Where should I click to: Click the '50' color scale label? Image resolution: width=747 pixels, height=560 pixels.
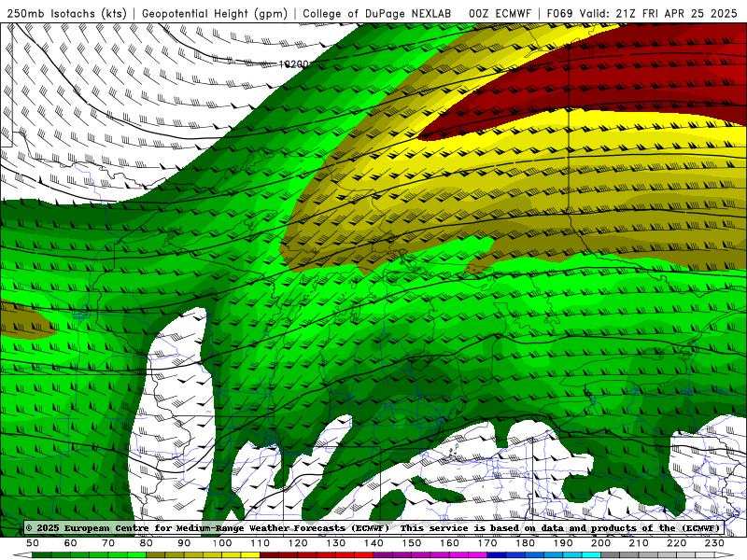(33, 543)
